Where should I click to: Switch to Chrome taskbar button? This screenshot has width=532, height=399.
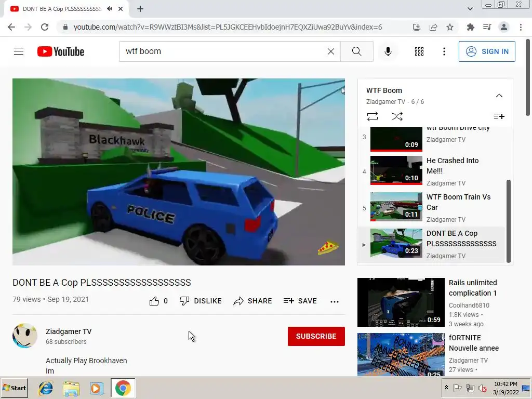pos(123,388)
